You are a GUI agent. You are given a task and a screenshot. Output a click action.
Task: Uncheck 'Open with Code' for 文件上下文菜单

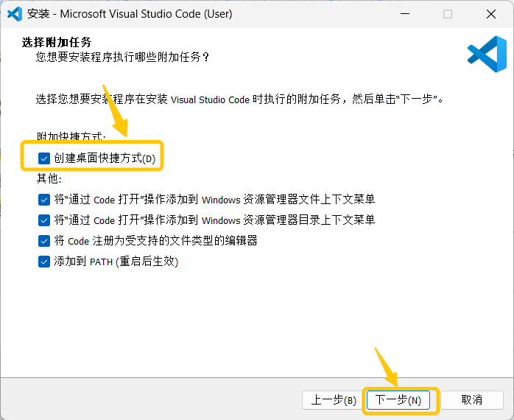44,199
